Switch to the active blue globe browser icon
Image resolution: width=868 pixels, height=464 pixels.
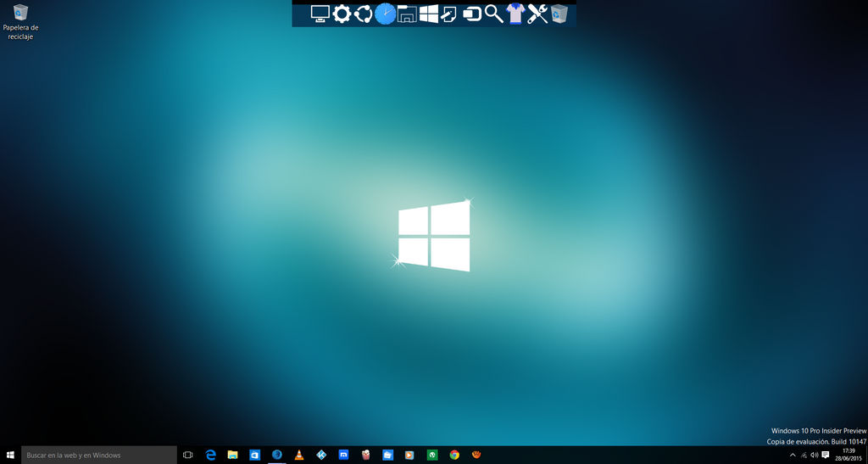click(x=277, y=456)
